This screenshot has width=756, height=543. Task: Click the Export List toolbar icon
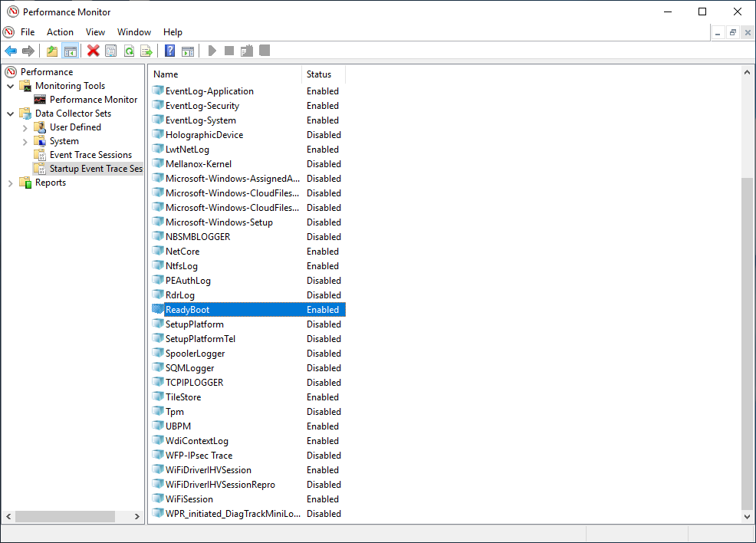point(146,51)
